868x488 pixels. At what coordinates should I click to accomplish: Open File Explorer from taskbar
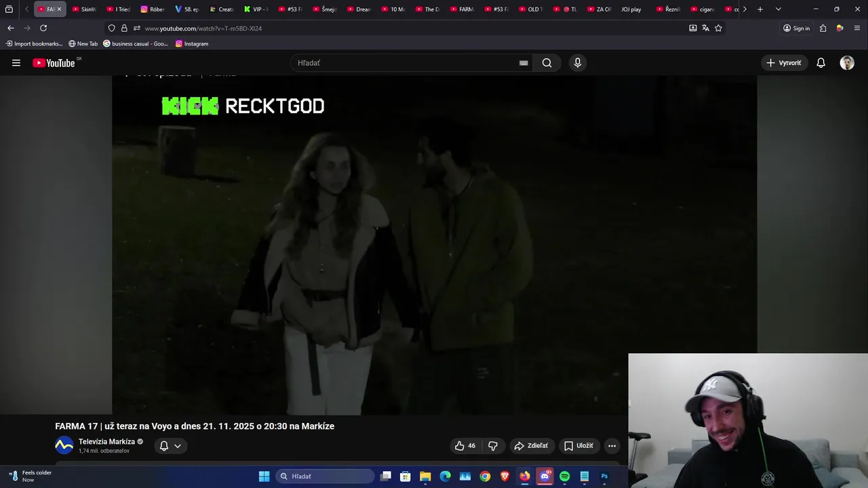425,476
